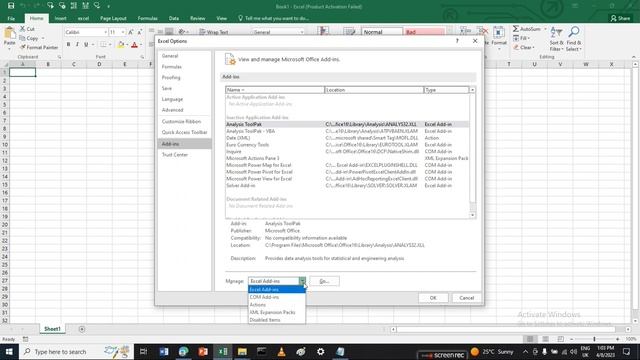The width and height of the screenshot is (640, 360).
Task: Choose COM Add-ins from Manage dropdown list
Action: [x=277, y=297]
